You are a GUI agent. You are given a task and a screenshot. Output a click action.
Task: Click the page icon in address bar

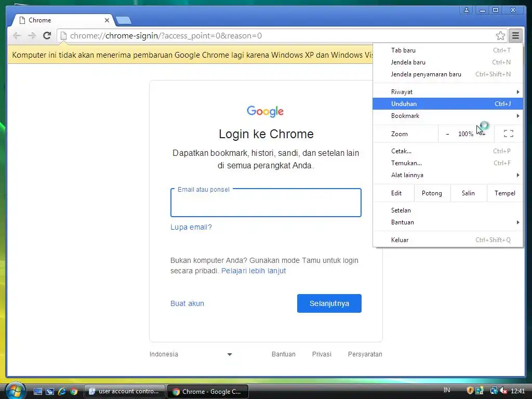tap(63, 36)
